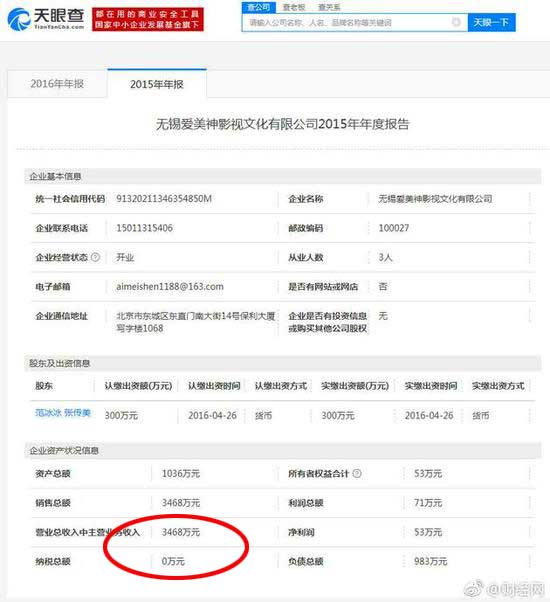Click the 股东及出资信息 section header
550x602 pixels.
coord(59,364)
